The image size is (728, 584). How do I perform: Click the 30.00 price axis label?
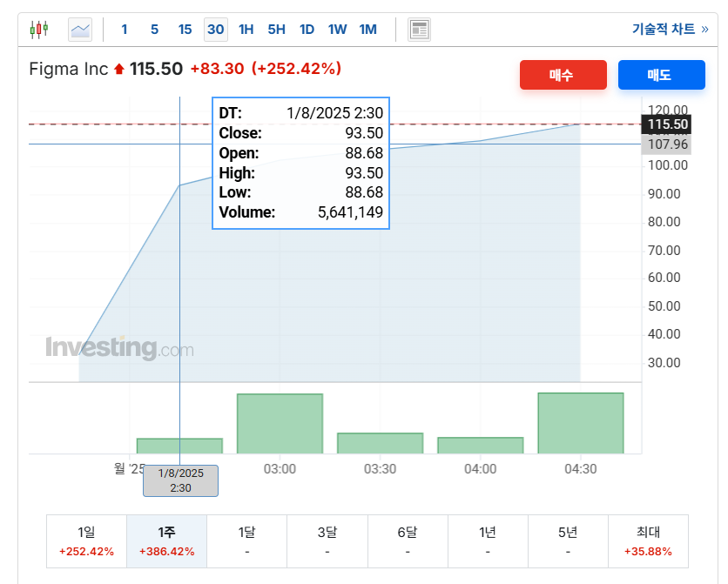click(664, 363)
